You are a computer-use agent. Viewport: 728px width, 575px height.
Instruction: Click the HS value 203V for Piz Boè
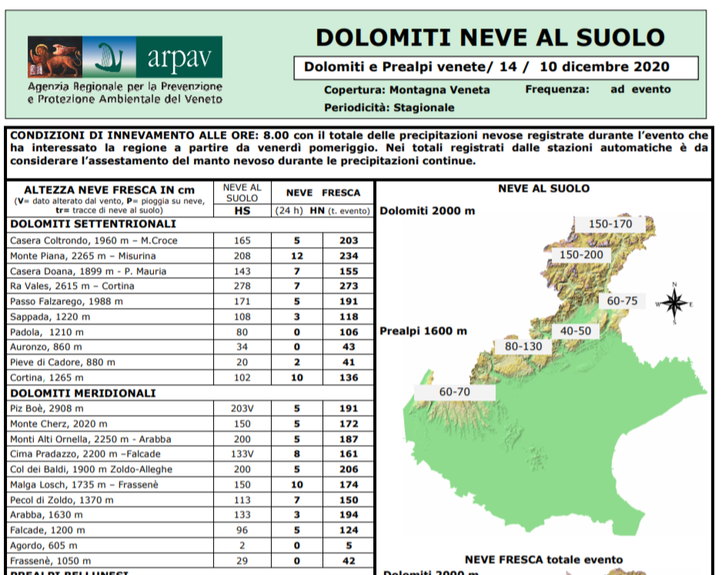tap(242, 409)
